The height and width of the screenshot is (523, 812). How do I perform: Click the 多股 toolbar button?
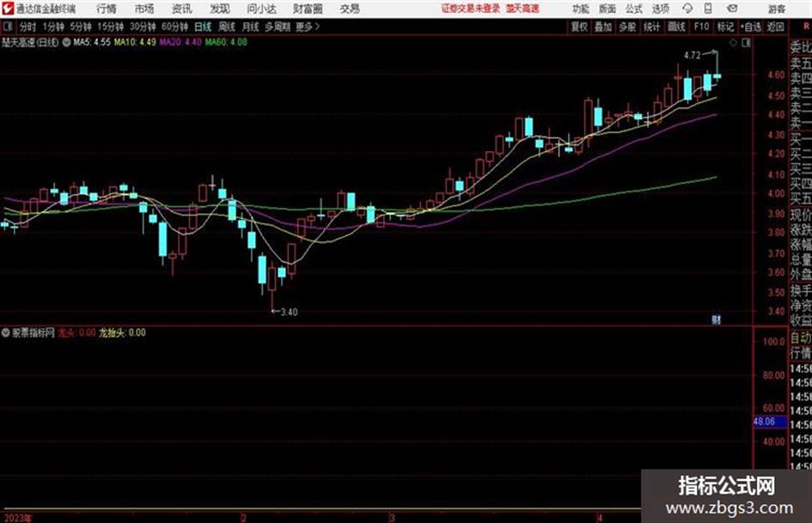tap(627, 27)
